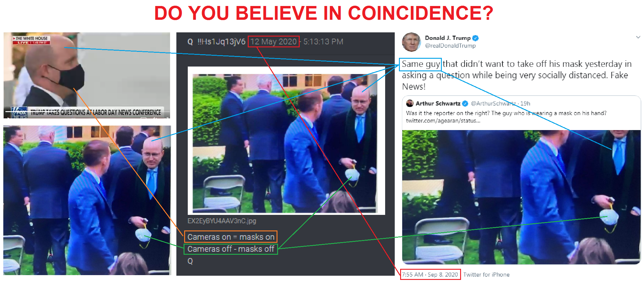The image size is (644, 285).
Task: Open the twitter.com/agearan/status link
Action: pos(443,121)
